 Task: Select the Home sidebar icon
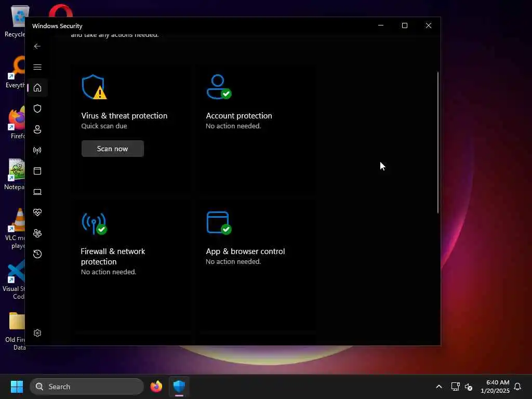pyautogui.click(x=37, y=87)
